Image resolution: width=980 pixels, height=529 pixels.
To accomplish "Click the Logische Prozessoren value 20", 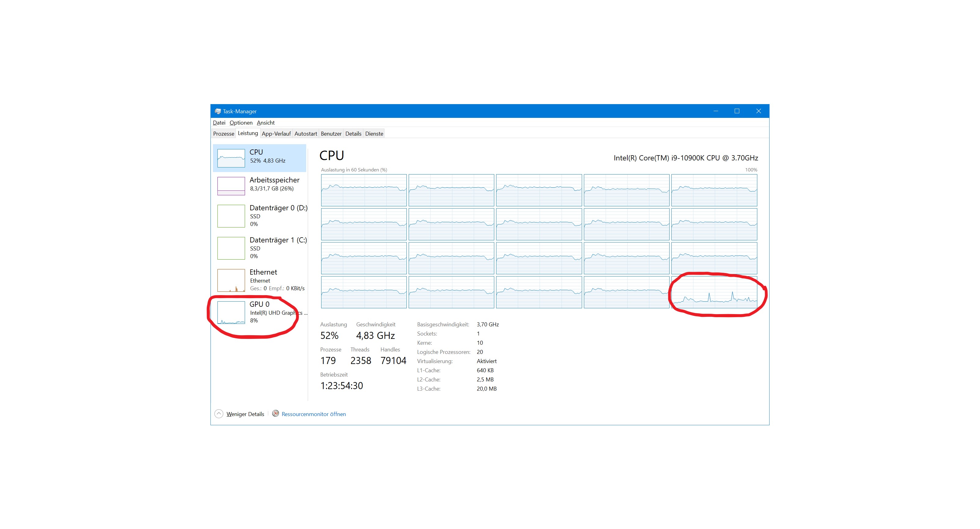I will tap(480, 352).
